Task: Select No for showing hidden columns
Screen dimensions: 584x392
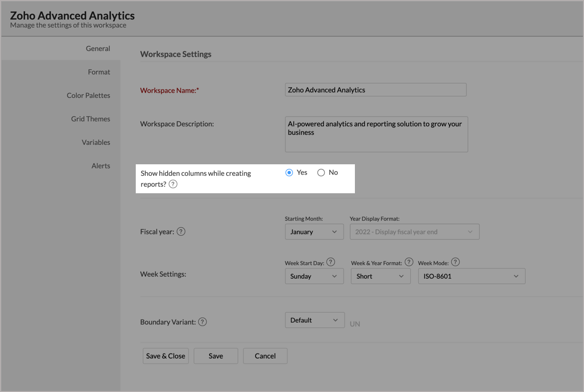Action: 321,173
